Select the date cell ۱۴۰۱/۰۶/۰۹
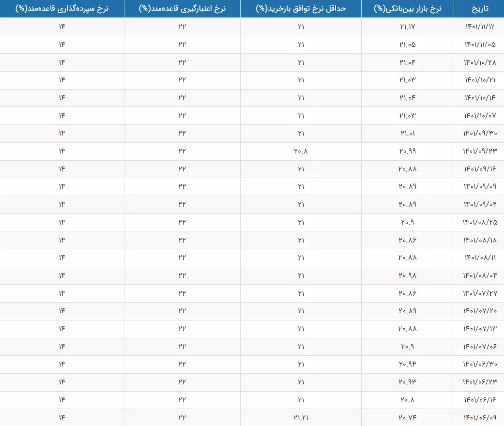 click(480, 418)
